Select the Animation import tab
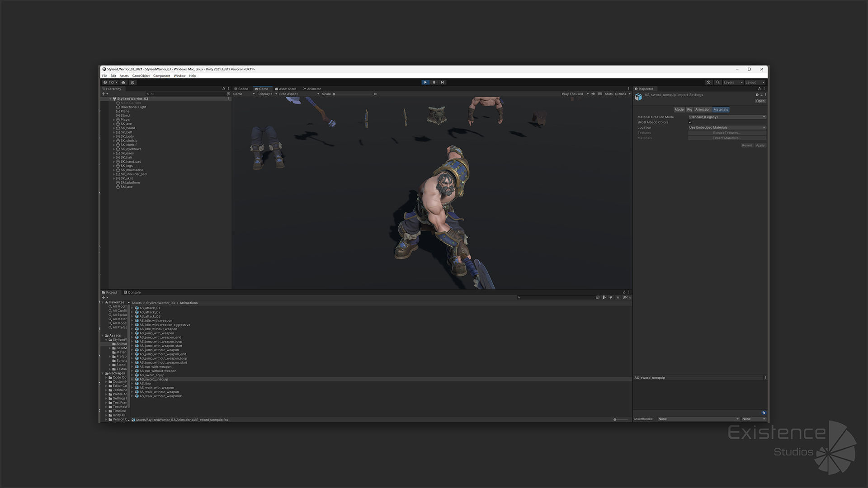868x488 pixels. pos(703,109)
